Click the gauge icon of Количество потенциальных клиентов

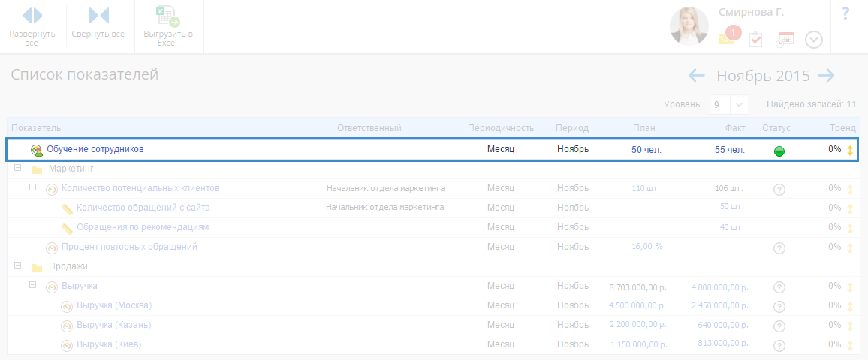(52, 189)
